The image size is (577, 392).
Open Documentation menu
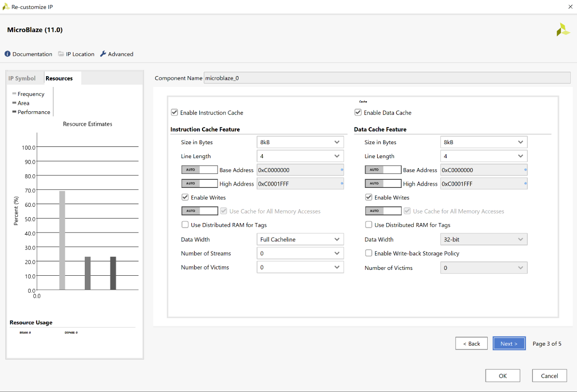click(x=28, y=54)
